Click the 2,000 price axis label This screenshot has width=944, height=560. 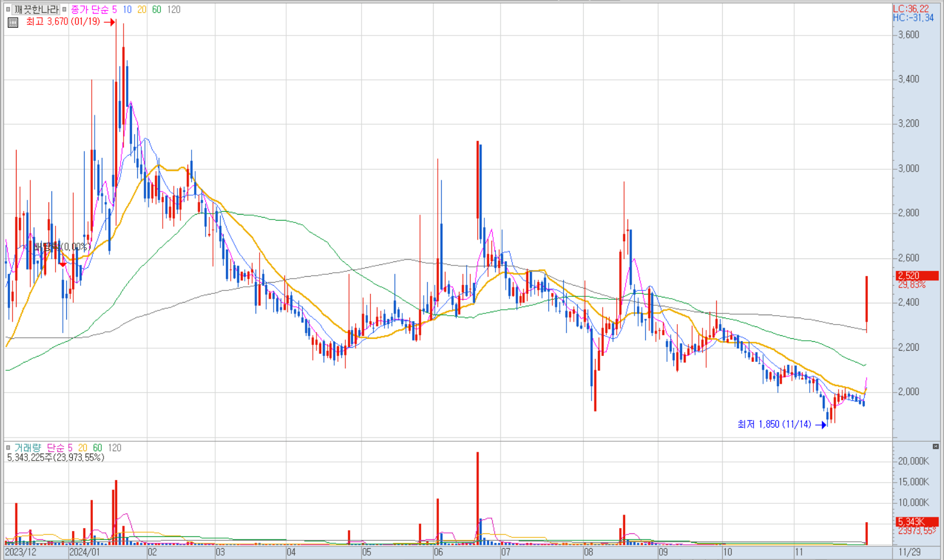[909, 391]
